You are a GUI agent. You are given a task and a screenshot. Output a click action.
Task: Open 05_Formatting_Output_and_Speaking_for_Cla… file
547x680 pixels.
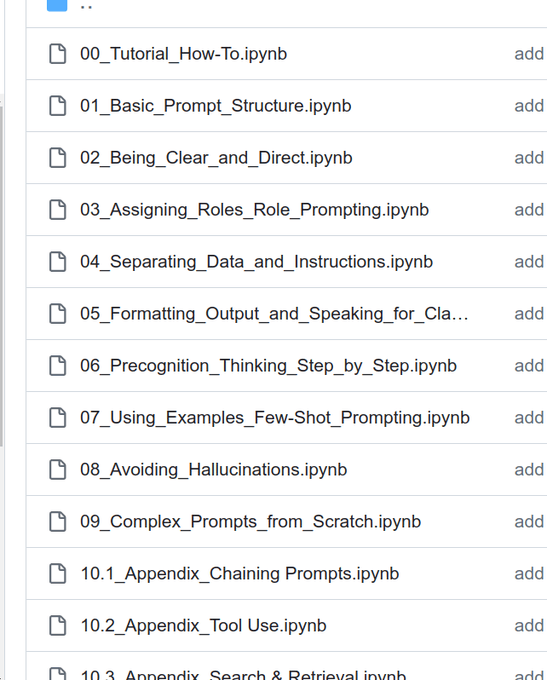click(274, 314)
